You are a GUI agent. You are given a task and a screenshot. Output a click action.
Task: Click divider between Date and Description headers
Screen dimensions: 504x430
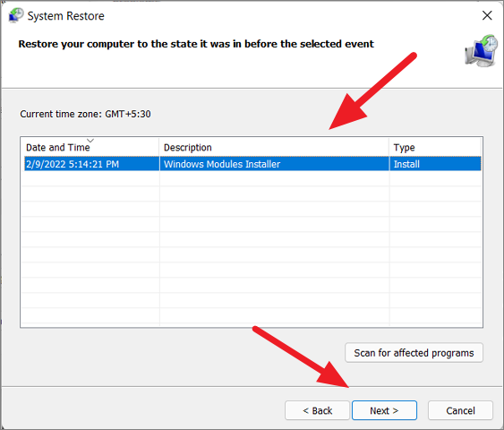[159, 147]
